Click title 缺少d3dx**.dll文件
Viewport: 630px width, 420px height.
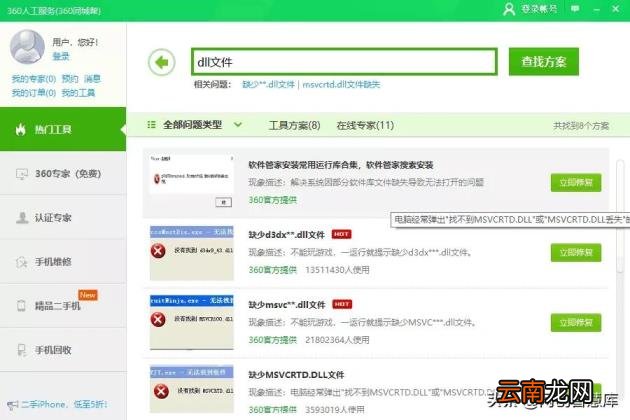click(x=286, y=235)
